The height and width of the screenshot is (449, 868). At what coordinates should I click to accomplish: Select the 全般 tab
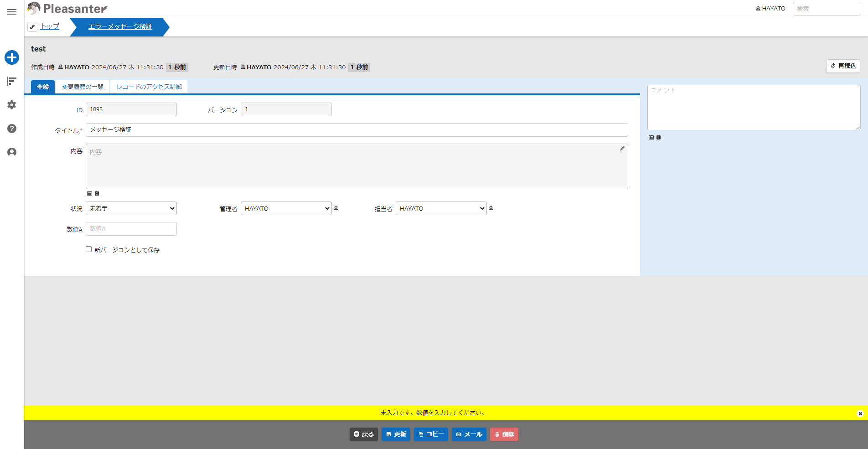[43, 87]
